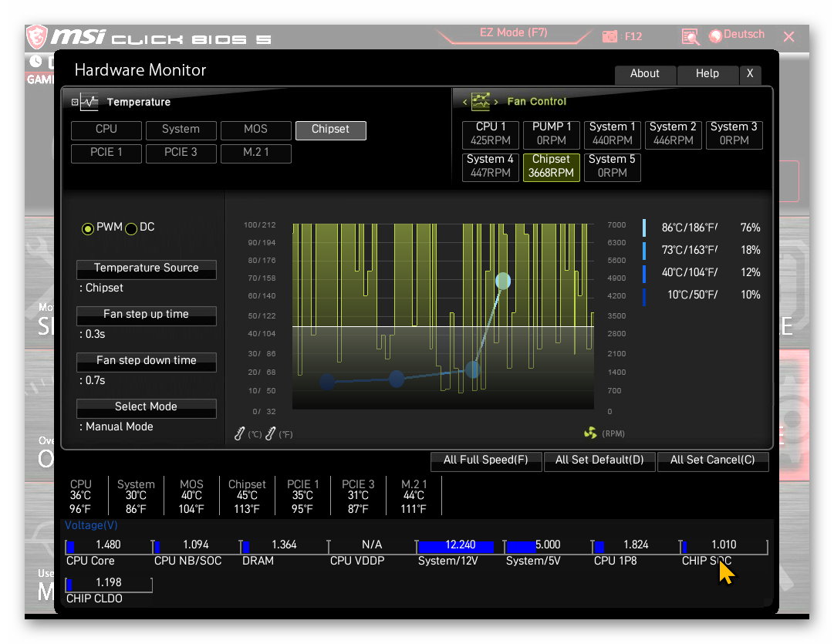Image resolution: width=834 pixels, height=644 pixels.
Task: Click the fan curve point at 12%
Action: pyautogui.click(x=397, y=379)
